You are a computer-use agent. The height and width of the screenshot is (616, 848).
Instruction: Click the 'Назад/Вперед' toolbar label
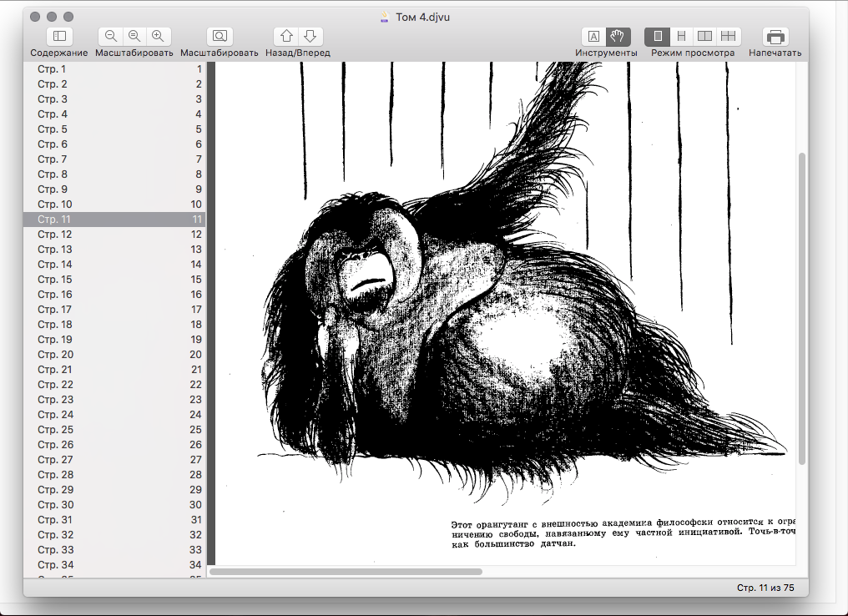click(298, 53)
